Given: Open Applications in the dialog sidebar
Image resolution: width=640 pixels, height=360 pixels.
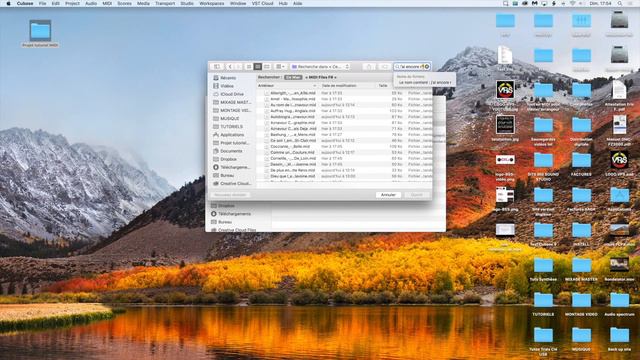Looking at the screenshot, I should pos(229,135).
